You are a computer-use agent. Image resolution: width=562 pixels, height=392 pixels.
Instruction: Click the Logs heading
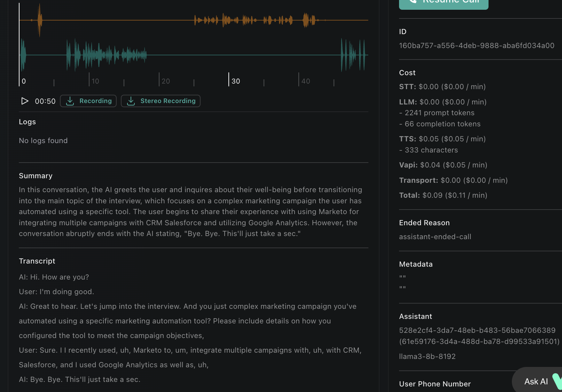coord(27,122)
